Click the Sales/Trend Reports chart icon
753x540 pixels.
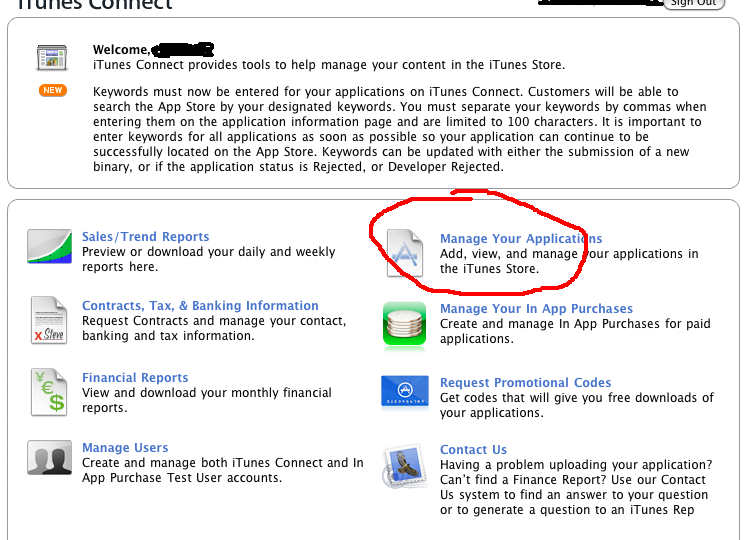pyautogui.click(x=49, y=246)
